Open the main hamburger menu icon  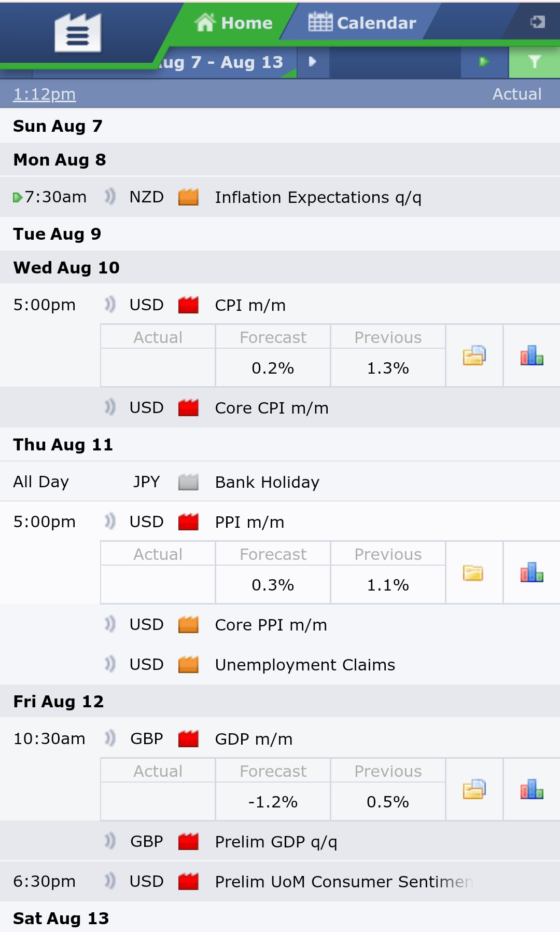coord(78,33)
